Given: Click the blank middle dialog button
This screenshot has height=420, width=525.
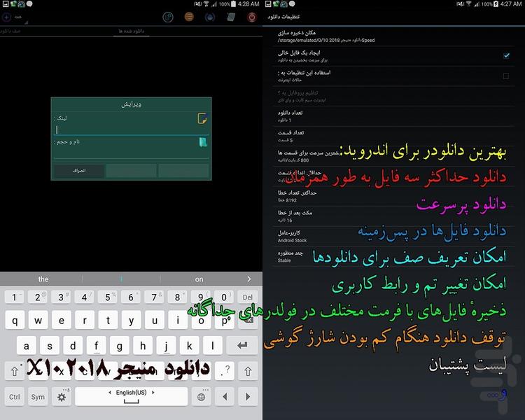Looking at the screenshot, I should [x=132, y=171].
